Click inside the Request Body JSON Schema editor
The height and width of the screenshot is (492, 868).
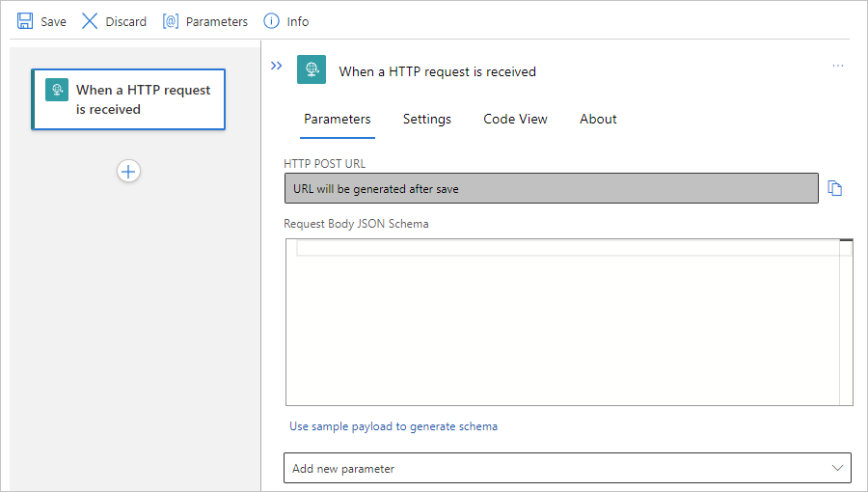(559, 328)
